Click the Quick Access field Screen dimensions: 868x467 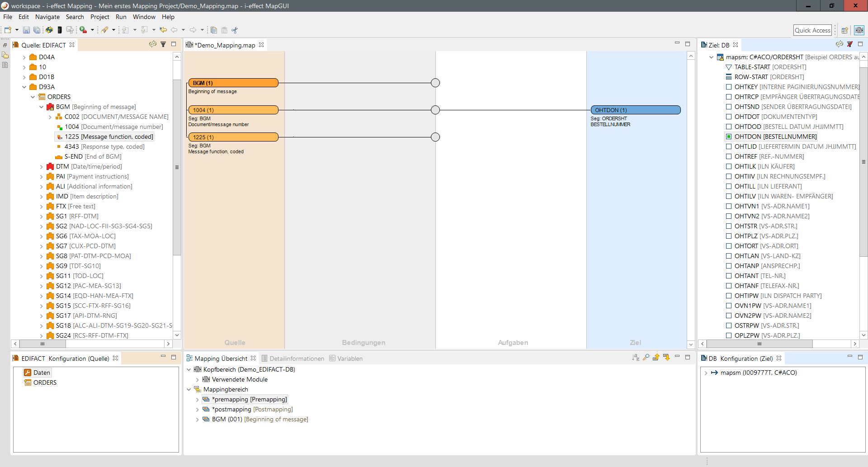(812, 30)
